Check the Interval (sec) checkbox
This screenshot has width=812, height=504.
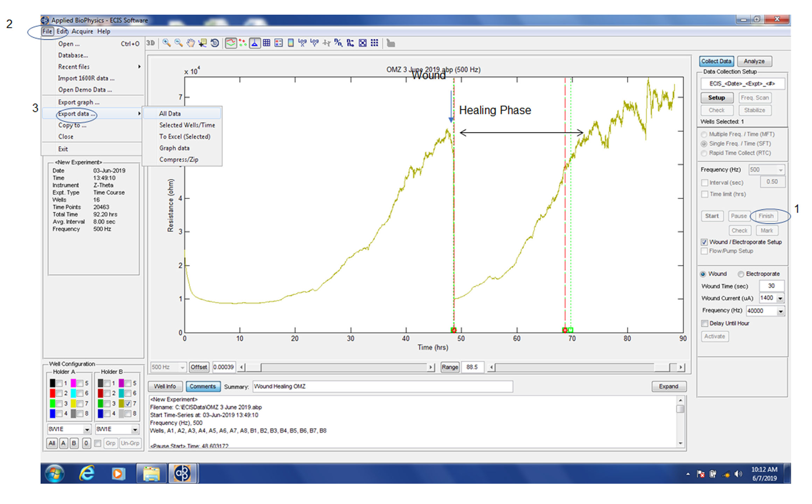coord(705,183)
